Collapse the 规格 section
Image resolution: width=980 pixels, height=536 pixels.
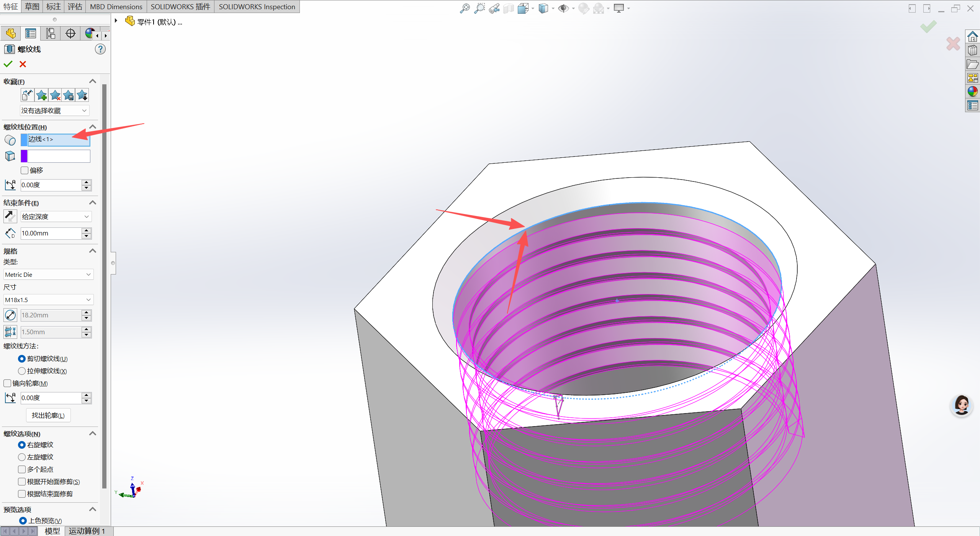point(93,251)
